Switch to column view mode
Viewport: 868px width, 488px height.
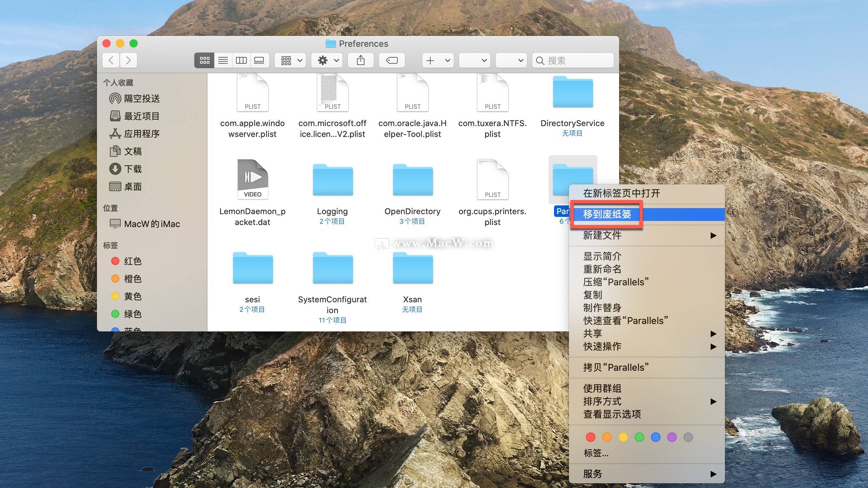[241, 60]
